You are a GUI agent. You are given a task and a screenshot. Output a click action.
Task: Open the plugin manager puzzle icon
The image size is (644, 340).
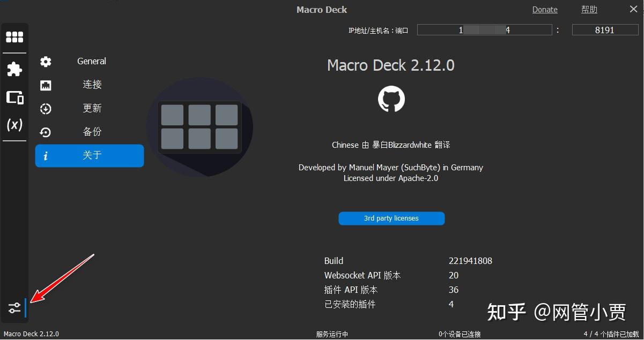[x=14, y=69]
